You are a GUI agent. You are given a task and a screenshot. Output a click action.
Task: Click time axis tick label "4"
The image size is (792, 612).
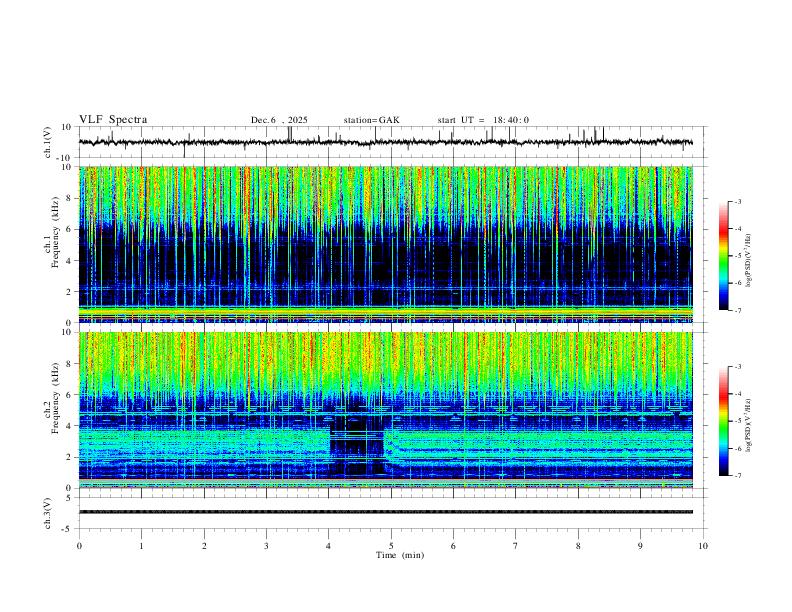tap(329, 546)
